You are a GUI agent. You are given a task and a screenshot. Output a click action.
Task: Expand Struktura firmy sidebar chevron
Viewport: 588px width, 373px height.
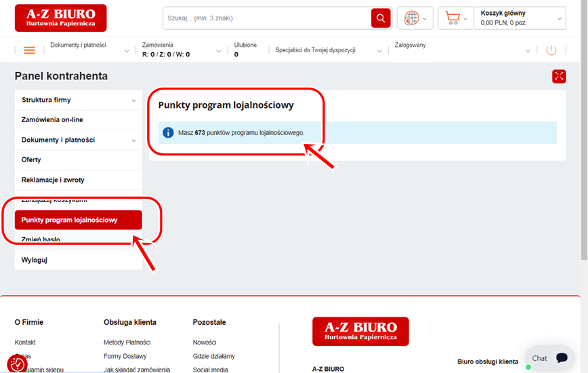tap(133, 100)
